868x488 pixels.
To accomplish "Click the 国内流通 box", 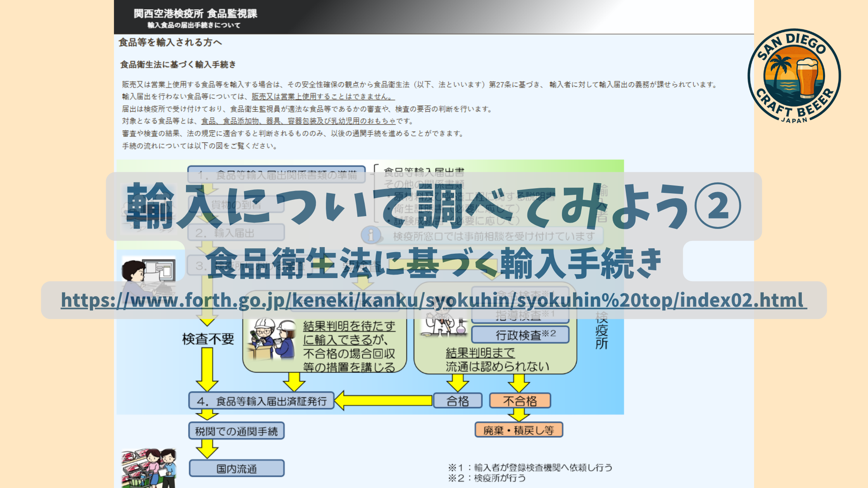I will point(236,468).
